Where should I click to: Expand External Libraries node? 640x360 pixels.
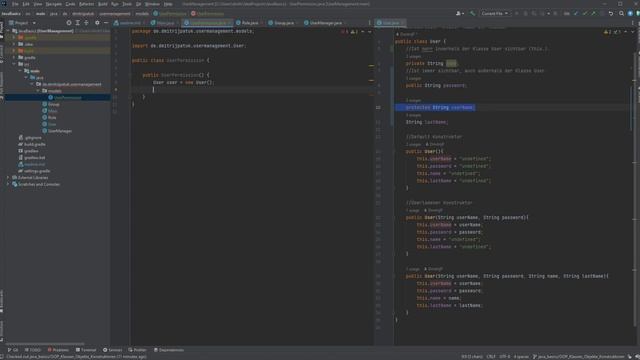(x=8, y=178)
